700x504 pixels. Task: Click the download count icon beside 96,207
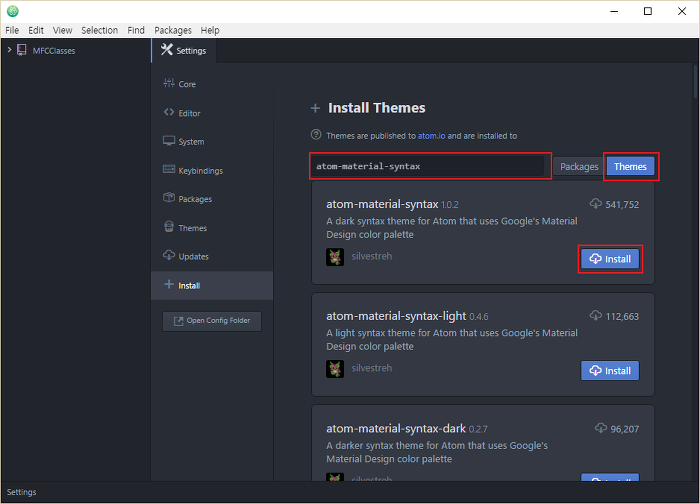pyautogui.click(x=601, y=428)
